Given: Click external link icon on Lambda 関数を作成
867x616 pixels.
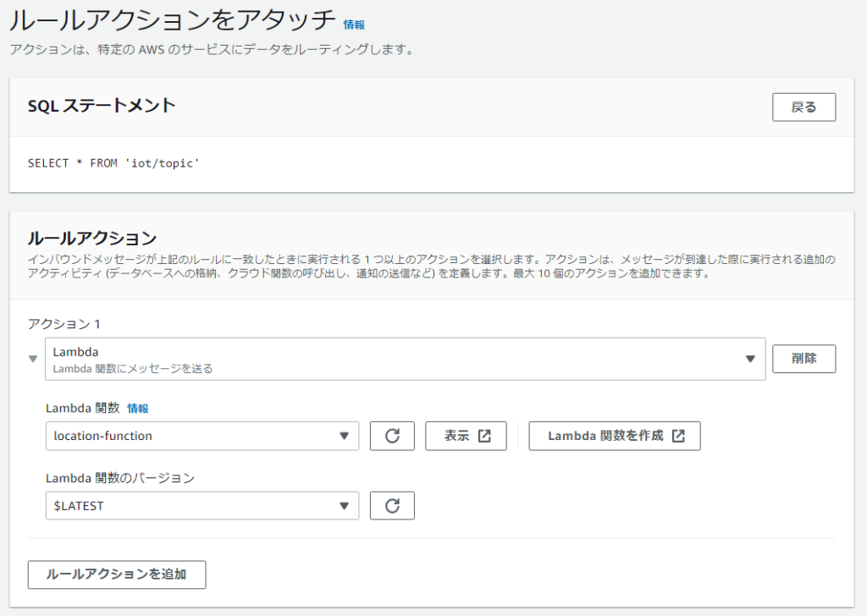Looking at the screenshot, I should (678, 436).
